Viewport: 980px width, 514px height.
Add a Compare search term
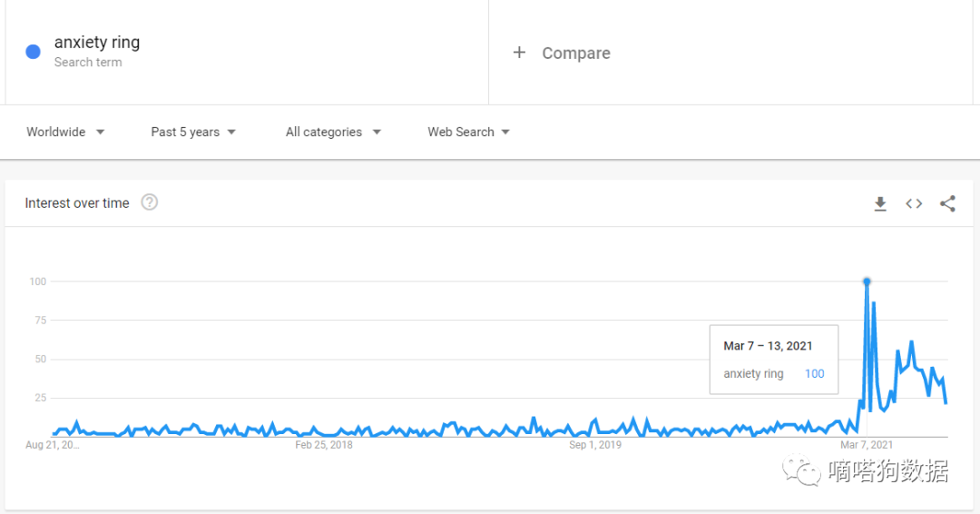575,54
